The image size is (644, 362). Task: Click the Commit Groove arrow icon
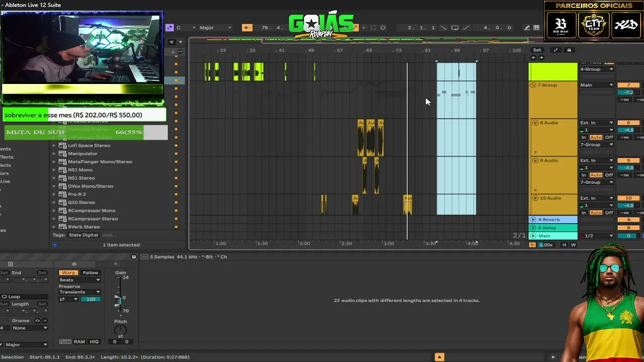(x=44, y=321)
